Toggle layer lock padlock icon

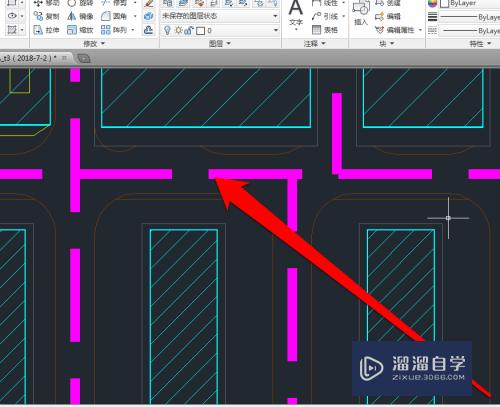pos(189,31)
